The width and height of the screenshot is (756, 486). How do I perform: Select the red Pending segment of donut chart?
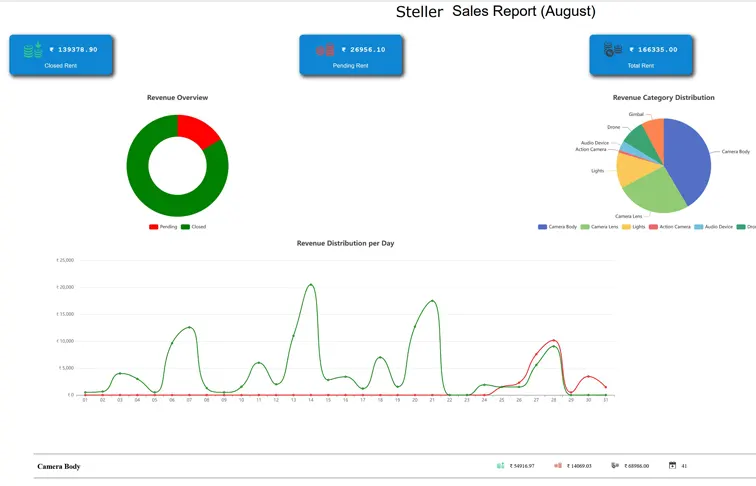tap(197, 131)
